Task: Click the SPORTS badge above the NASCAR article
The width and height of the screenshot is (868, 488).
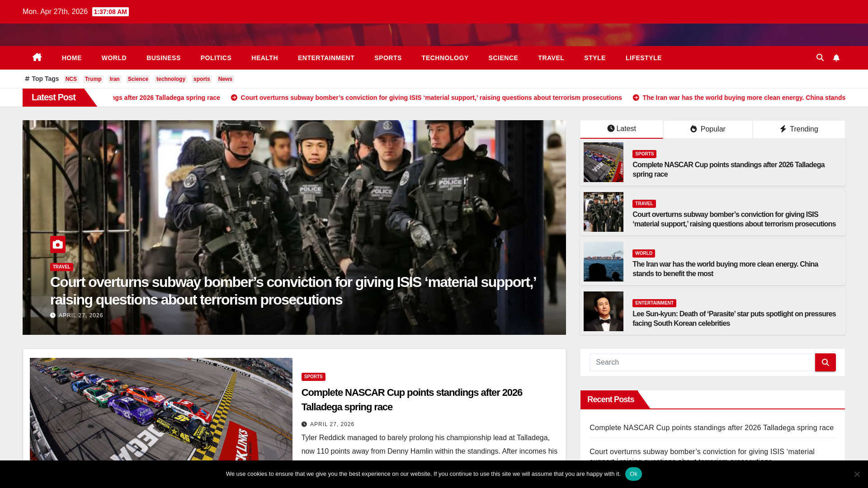Action: (313, 377)
